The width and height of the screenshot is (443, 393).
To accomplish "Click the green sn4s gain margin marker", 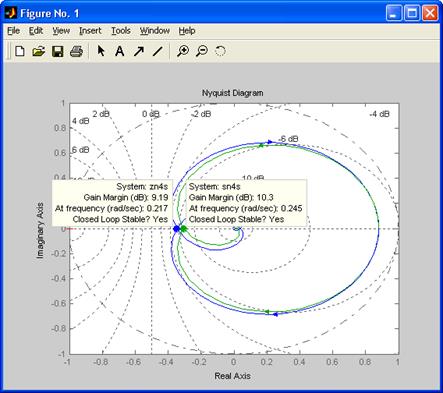I will (183, 229).
